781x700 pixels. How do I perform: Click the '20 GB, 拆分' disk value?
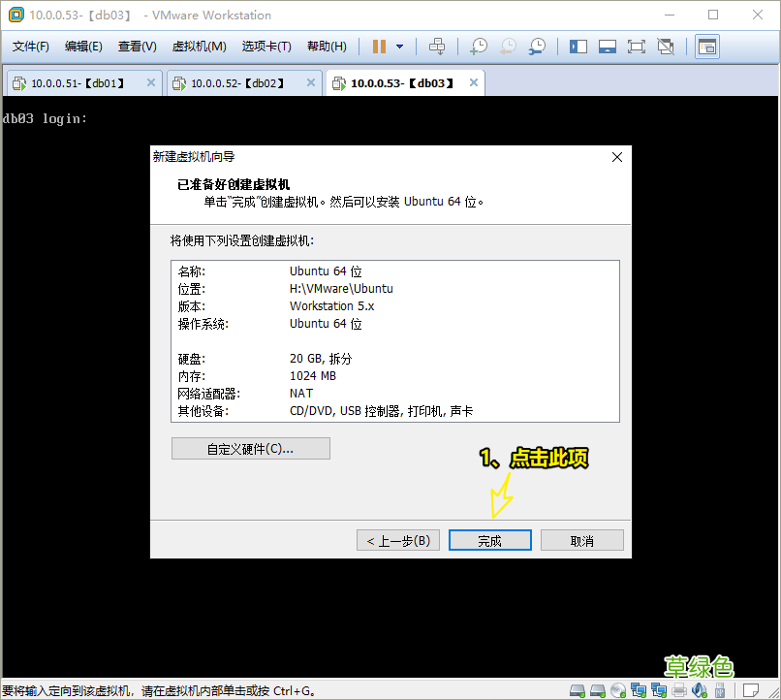[x=321, y=359]
